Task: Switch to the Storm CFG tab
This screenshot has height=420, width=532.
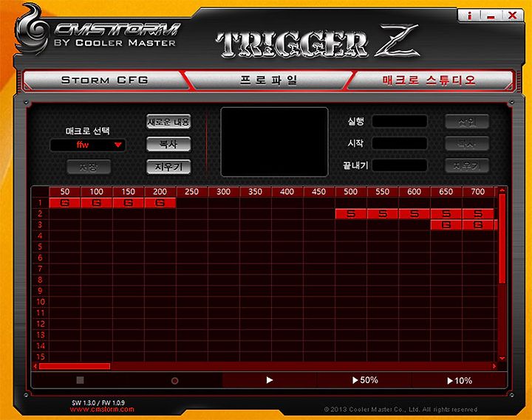Action: 104,80
